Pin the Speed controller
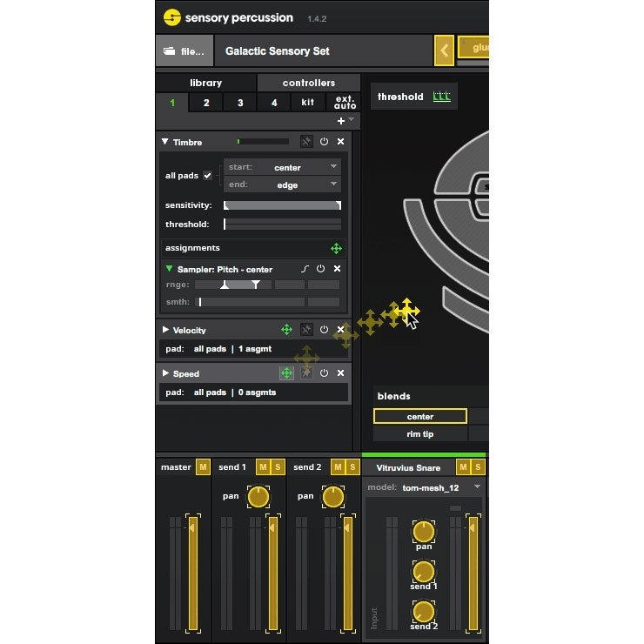Image resolution: width=644 pixels, height=644 pixels. click(306, 373)
